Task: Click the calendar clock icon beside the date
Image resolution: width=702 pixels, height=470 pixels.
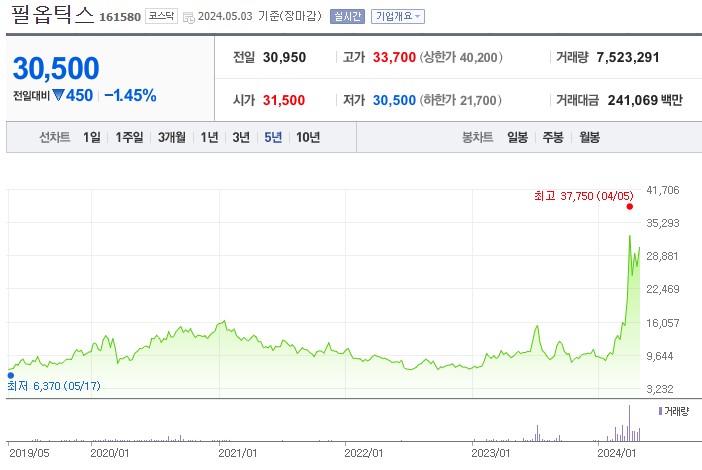Action: (x=189, y=17)
